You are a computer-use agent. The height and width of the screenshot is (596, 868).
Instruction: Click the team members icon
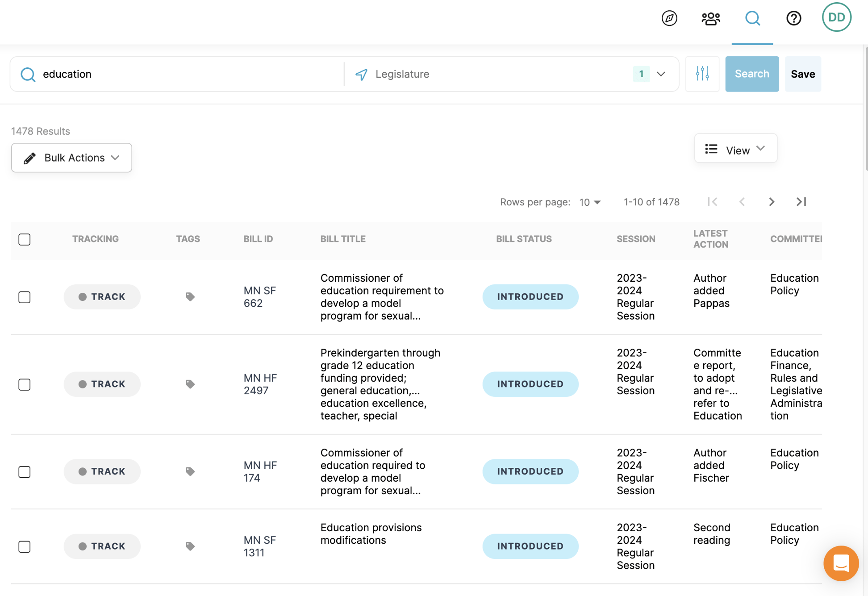(710, 18)
